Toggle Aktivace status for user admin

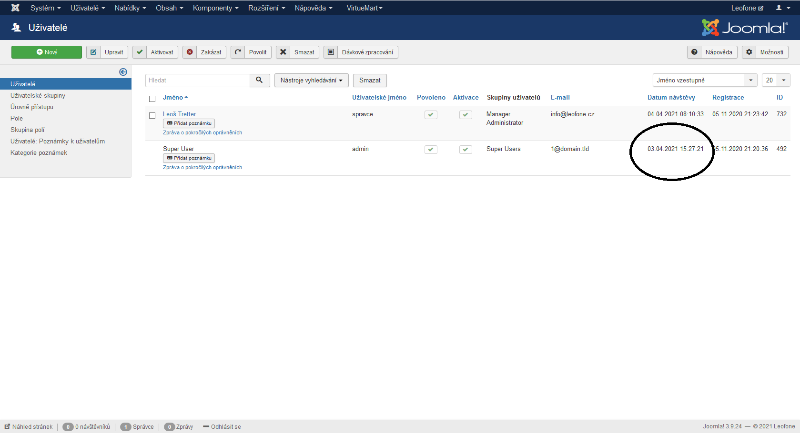[465, 149]
